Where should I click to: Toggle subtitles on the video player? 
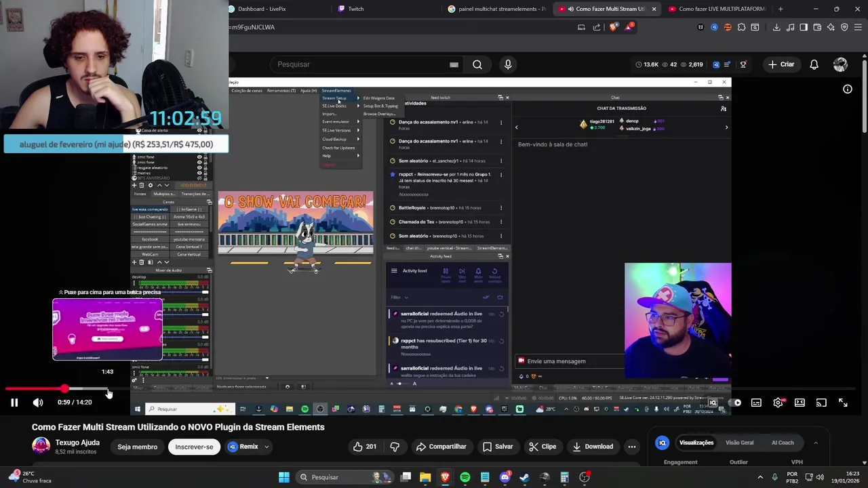756,403
